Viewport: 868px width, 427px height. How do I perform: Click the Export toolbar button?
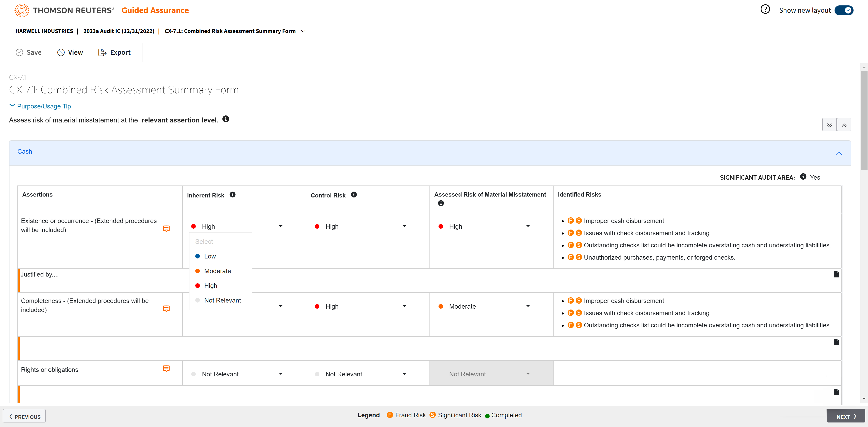[114, 52]
